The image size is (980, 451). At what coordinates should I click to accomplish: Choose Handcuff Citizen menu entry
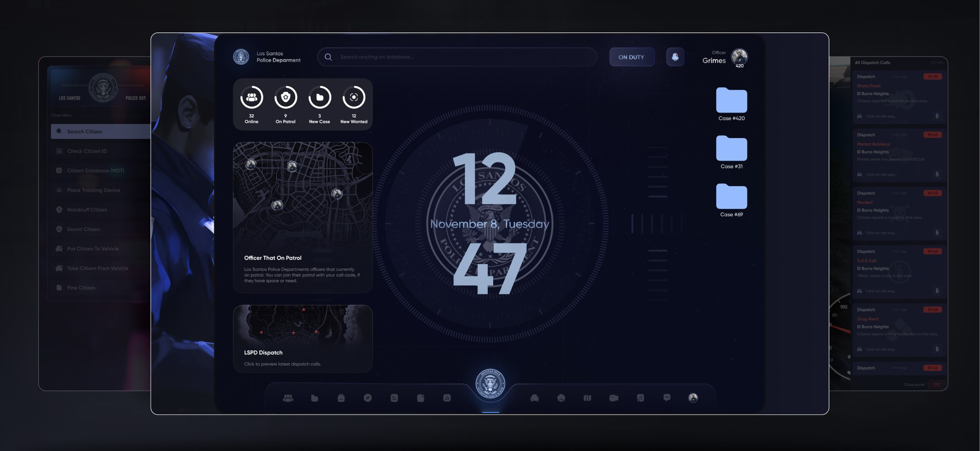[x=87, y=210]
